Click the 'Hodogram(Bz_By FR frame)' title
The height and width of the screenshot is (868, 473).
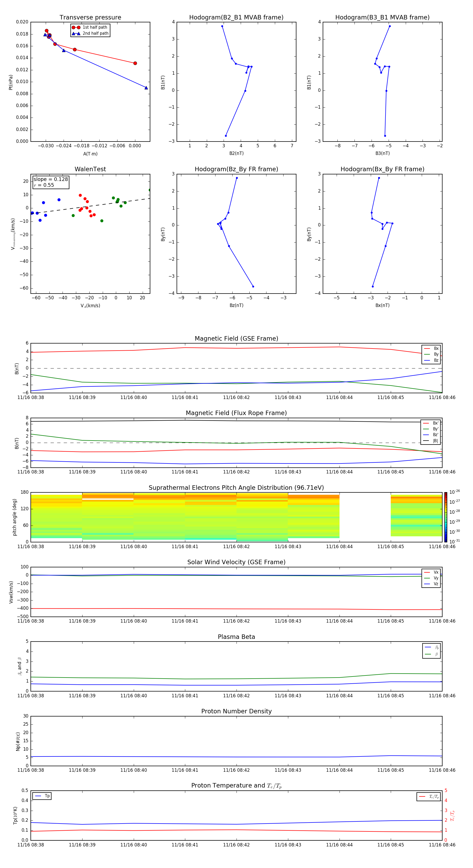click(x=236, y=169)
